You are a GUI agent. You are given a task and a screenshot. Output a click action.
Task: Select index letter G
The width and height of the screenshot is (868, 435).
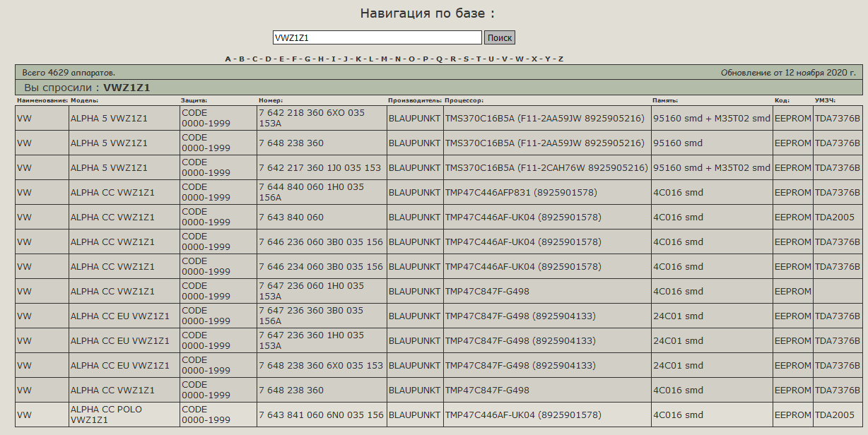[x=307, y=59]
